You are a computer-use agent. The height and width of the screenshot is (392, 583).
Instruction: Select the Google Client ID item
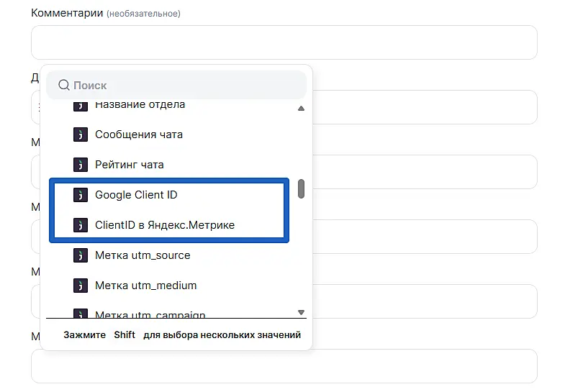pyautogui.click(x=136, y=195)
